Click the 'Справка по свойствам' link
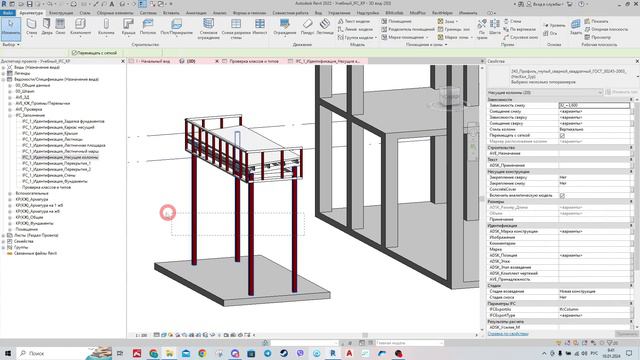 (508, 334)
